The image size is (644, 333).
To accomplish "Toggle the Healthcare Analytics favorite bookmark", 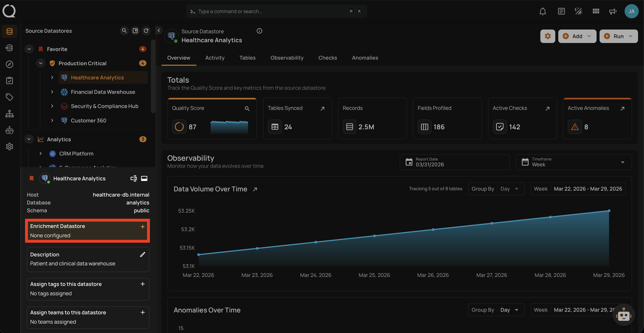I will [32, 178].
